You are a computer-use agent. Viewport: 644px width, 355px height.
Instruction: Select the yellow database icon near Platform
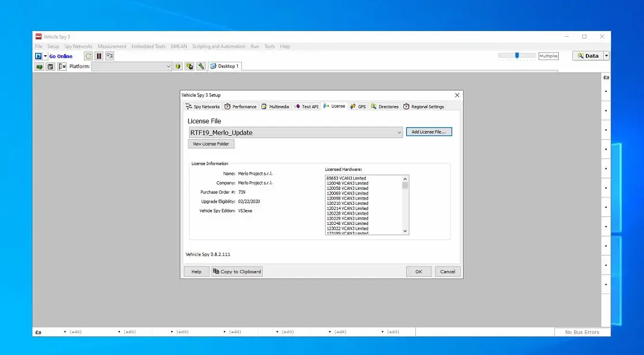177,66
